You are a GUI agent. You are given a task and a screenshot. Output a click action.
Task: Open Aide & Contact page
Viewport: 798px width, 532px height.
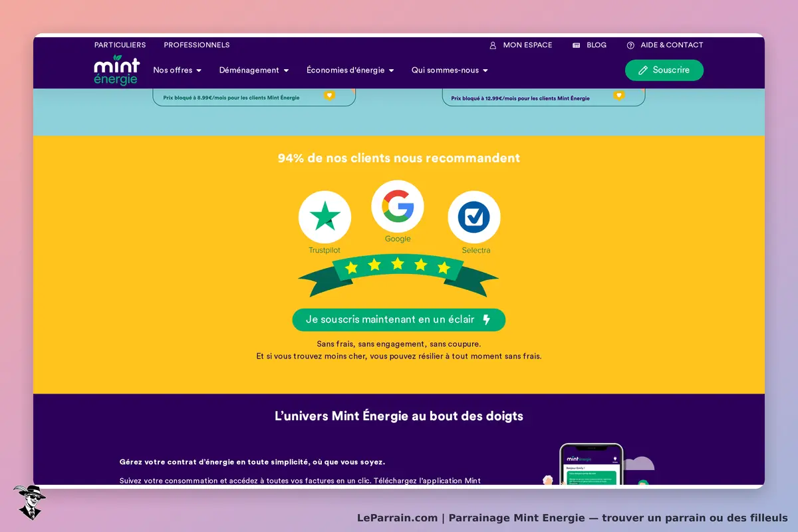tap(672, 45)
